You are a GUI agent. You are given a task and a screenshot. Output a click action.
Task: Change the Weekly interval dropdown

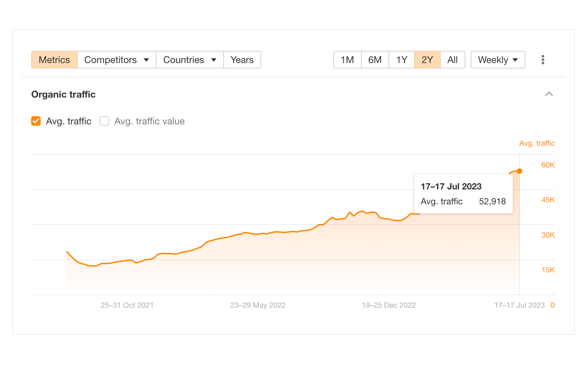coord(498,60)
